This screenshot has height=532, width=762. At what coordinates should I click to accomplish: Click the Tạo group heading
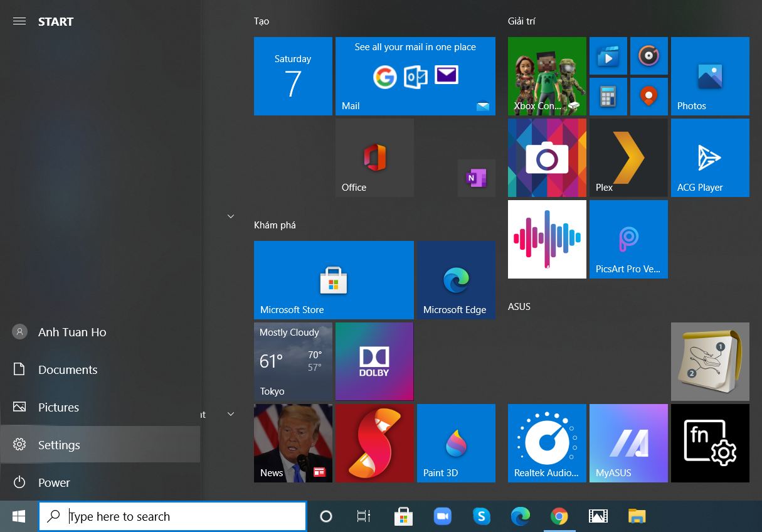pyautogui.click(x=262, y=21)
